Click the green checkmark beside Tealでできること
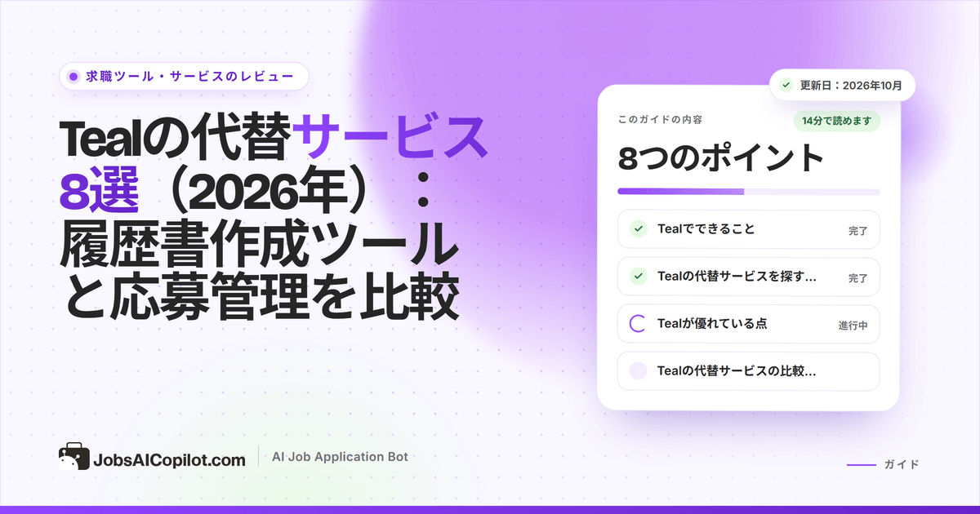980x514 pixels. [x=639, y=229]
